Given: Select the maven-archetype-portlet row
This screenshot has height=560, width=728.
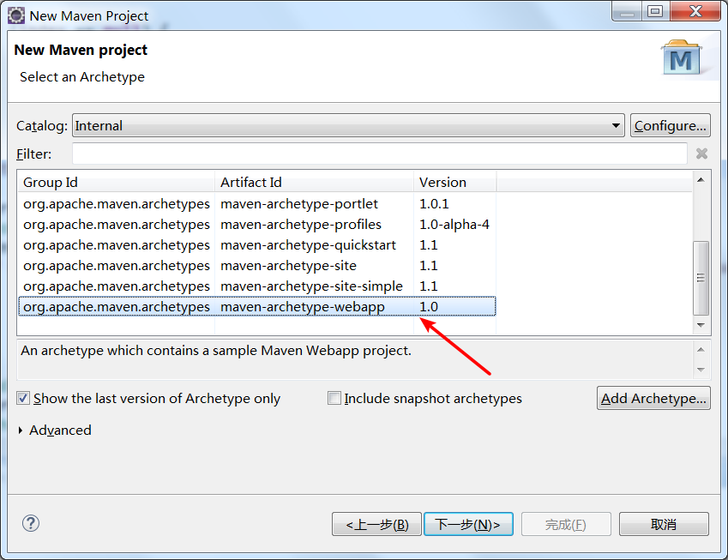Looking at the screenshot, I should pos(257,204).
